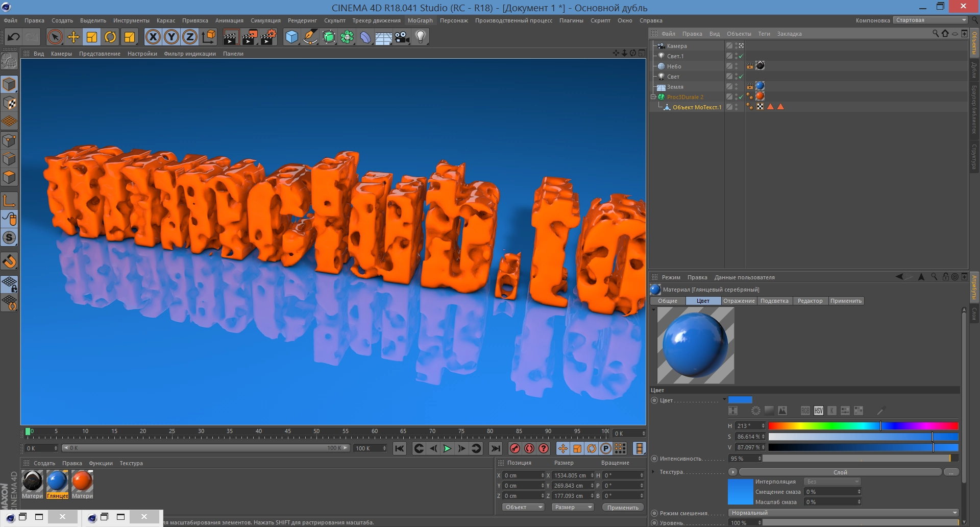This screenshot has height=527, width=980.
Task: Select the Scale tool
Action: pos(92,37)
